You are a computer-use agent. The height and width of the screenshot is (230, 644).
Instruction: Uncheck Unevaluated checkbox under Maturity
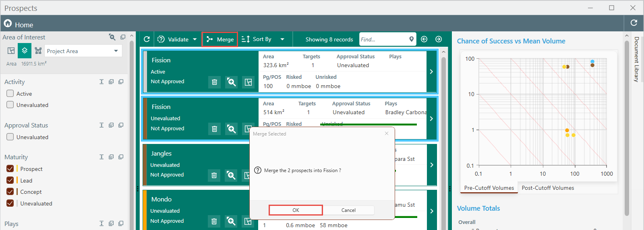point(10,203)
